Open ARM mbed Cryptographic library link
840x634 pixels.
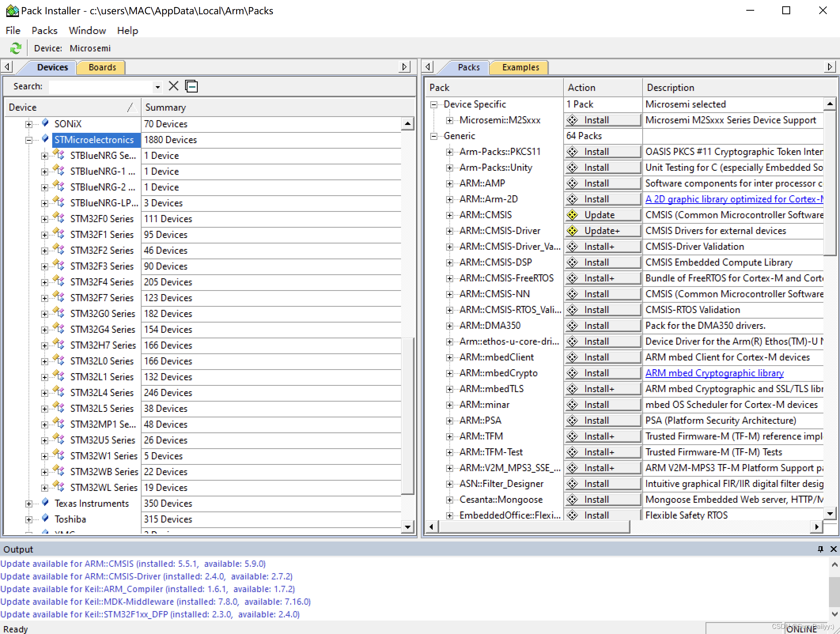point(714,373)
